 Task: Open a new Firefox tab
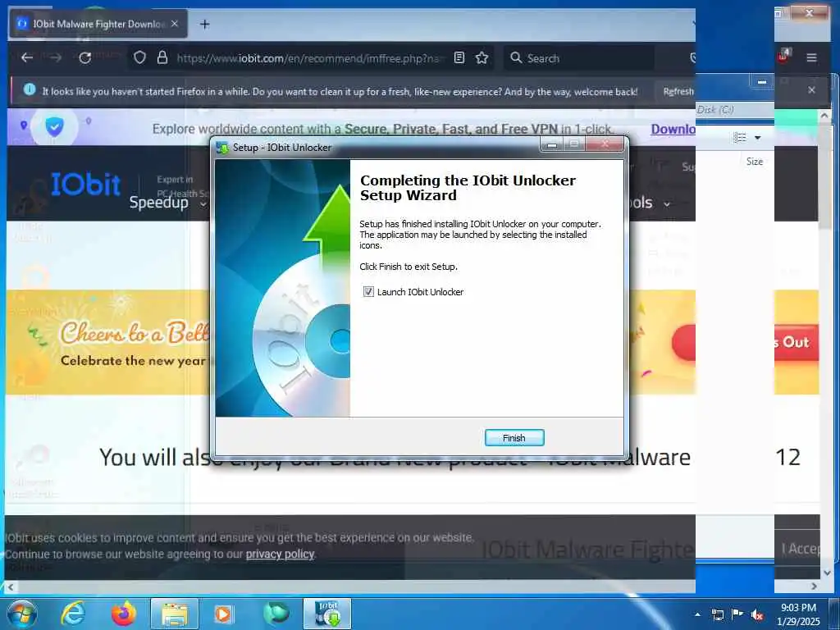[204, 24]
